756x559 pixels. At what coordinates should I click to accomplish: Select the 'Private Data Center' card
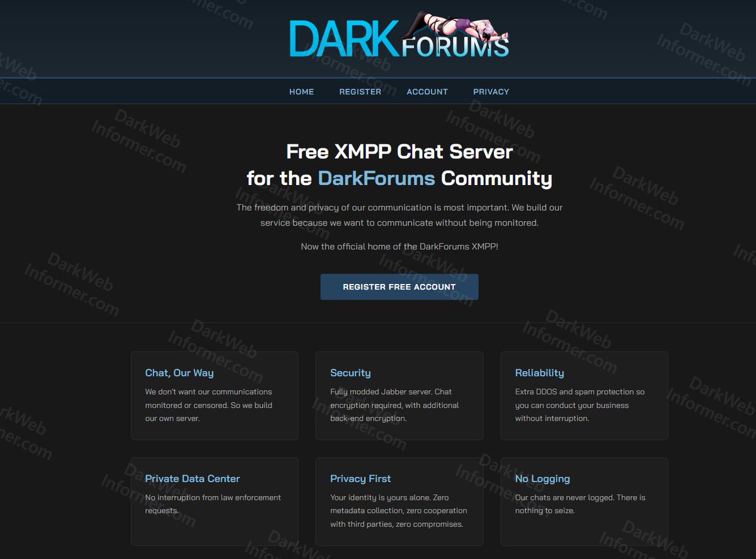[x=214, y=501]
